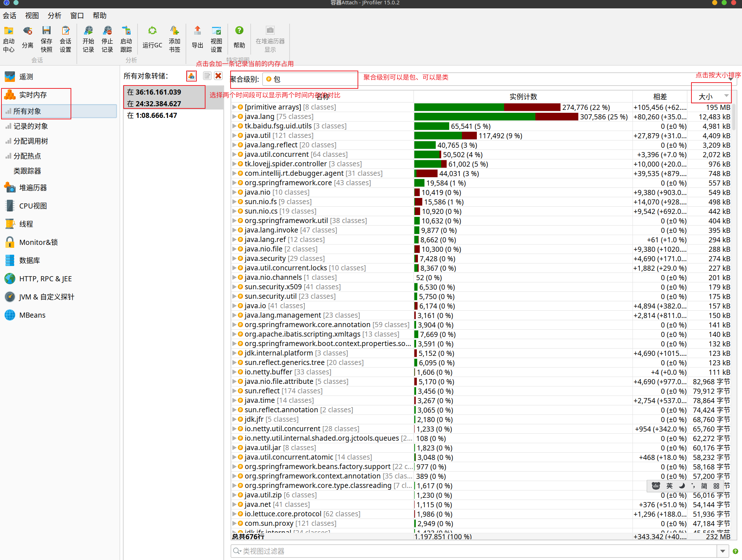
Task: Open the 视图 menu in menu bar
Action: pos(32,16)
